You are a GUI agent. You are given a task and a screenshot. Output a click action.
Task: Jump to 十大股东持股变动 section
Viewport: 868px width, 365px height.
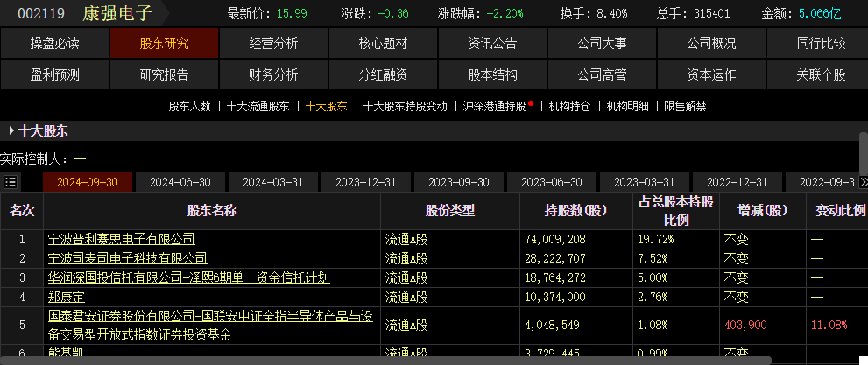406,106
